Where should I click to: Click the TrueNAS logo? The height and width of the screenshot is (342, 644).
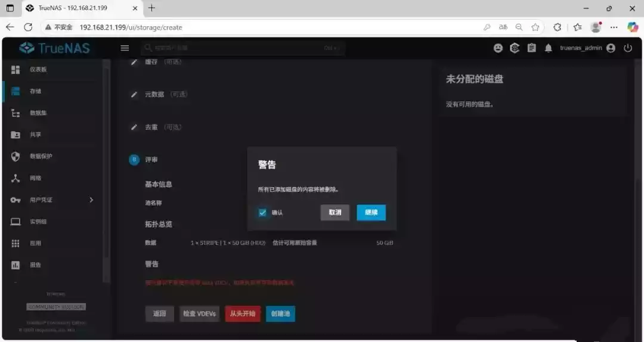[x=54, y=48]
